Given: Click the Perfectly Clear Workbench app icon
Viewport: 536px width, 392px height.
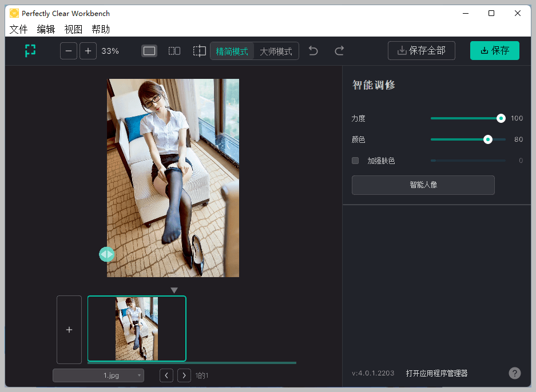Looking at the screenshot, I should (14, 13).
